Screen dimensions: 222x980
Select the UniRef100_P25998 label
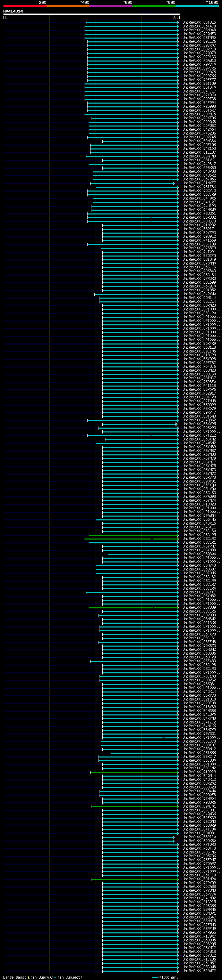[x=199, y=106]
